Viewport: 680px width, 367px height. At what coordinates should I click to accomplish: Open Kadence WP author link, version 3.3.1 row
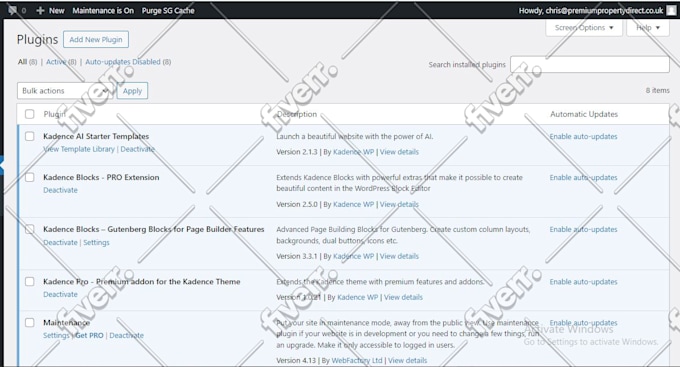[353, 256]
